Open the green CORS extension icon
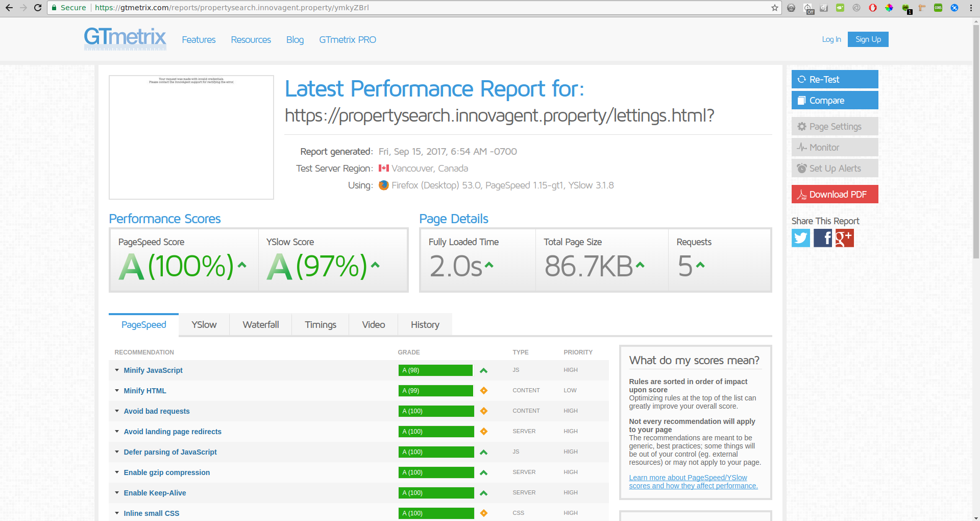This screenshot has width=980, height=521. (x=938, y=8)
